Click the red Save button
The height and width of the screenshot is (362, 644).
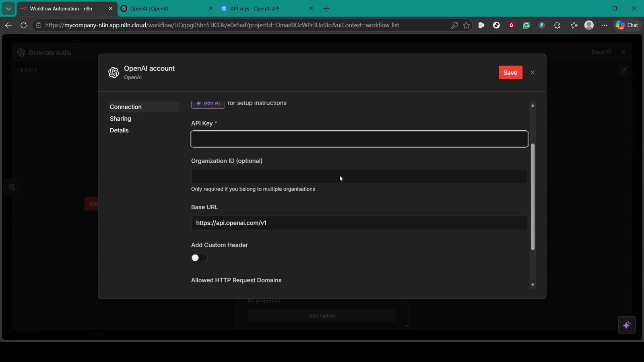(x=510, y=72)
